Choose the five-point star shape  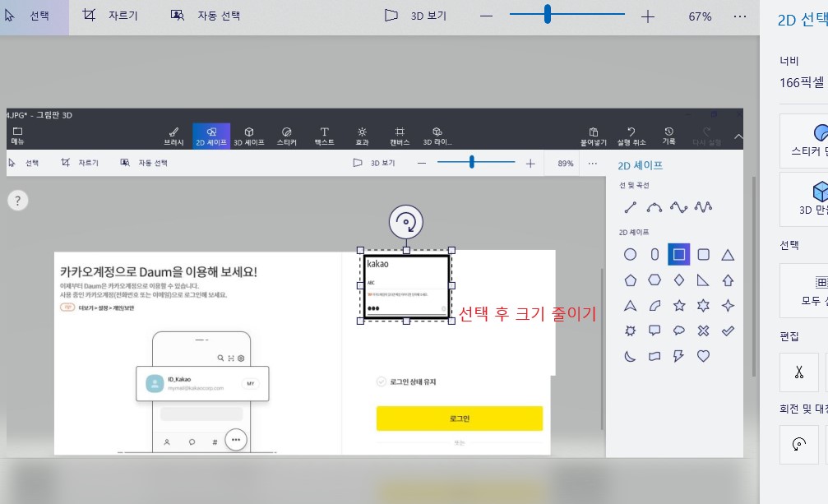679,306
